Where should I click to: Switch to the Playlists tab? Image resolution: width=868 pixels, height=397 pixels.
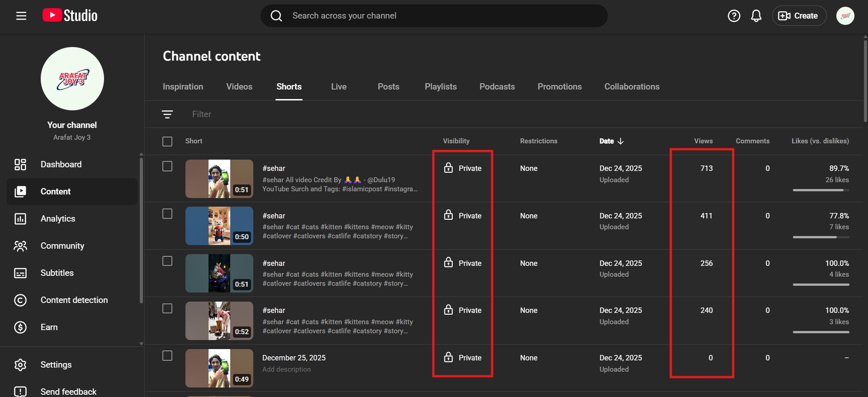[440, 87]
